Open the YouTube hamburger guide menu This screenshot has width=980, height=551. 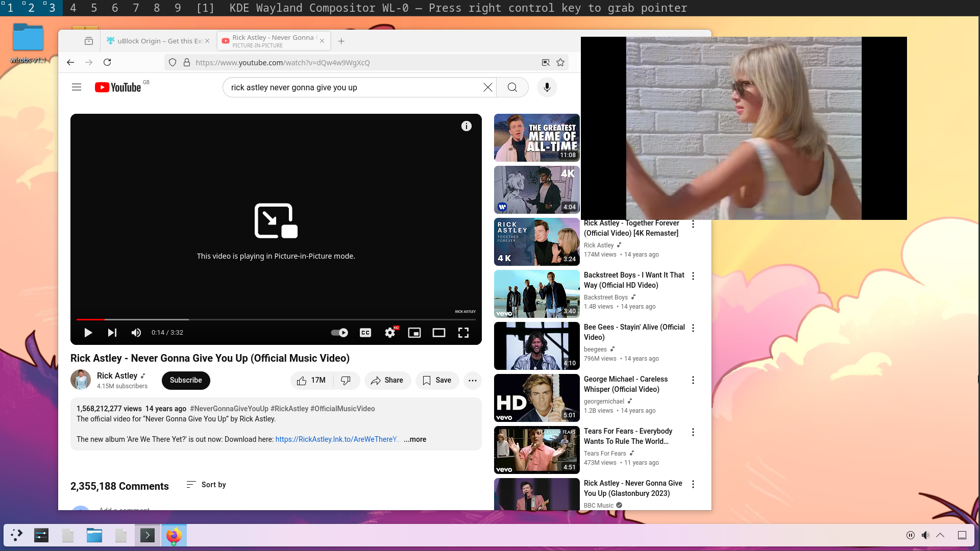click(x=77, y=87)
